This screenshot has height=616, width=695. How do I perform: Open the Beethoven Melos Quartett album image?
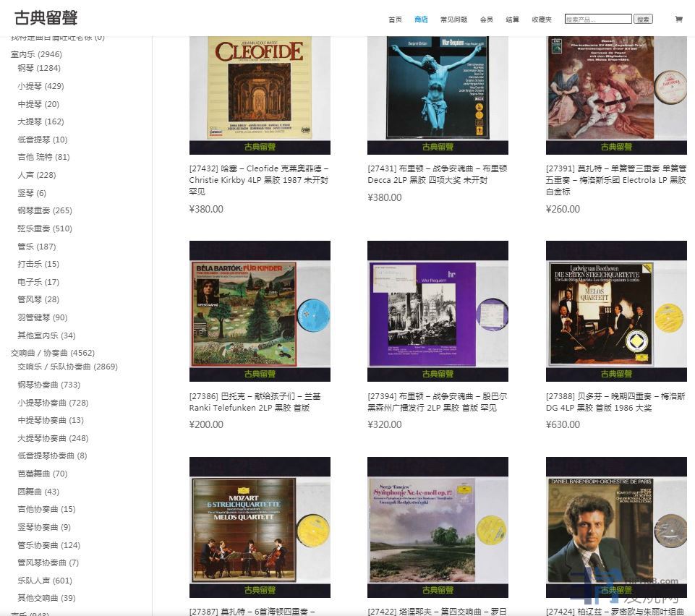(x=615, y=311)
